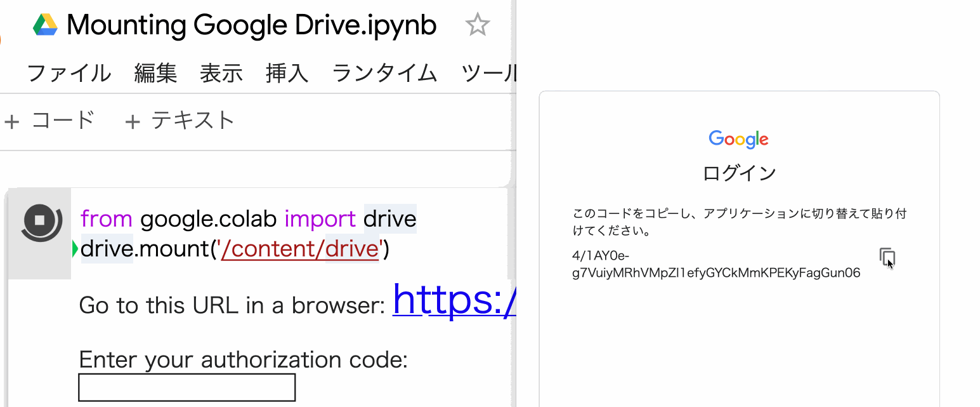This screenshot has width=980, height=407.
Task: Click the authorization code text starting 4/1AY0e-
Action: (715, 265)
